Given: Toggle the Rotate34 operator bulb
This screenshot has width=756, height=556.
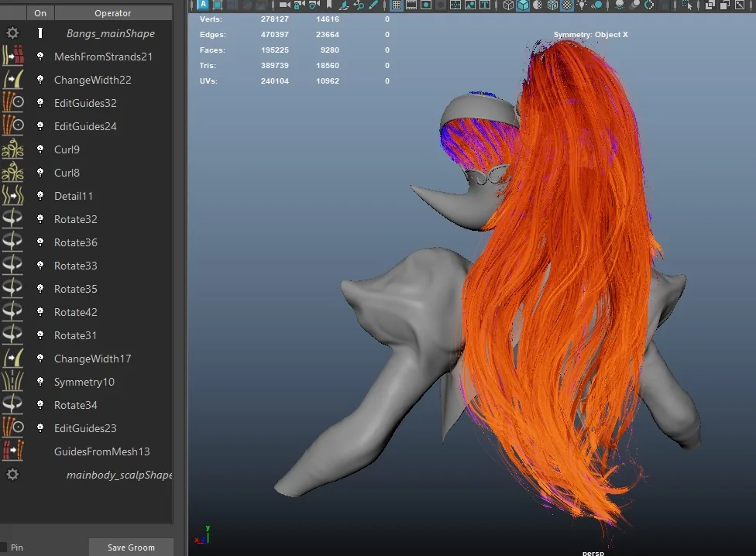Looking at the screenshot, I should [40, 405].
